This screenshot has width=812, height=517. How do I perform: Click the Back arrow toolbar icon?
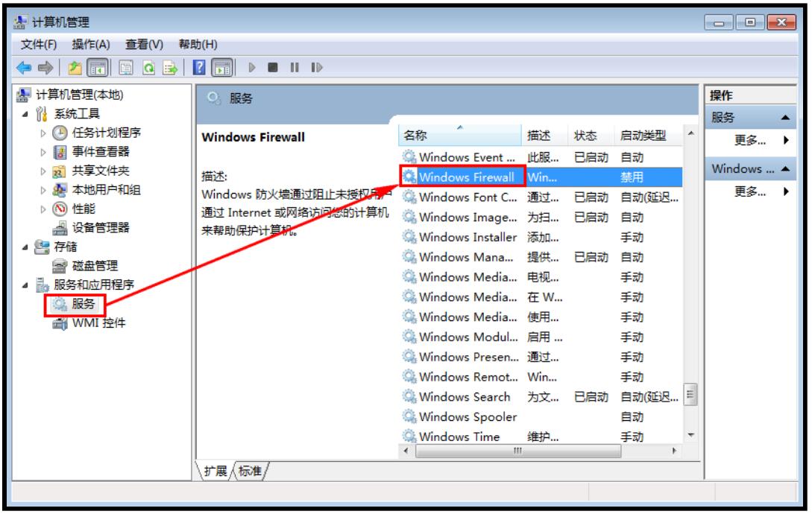(x=24, y=68)
